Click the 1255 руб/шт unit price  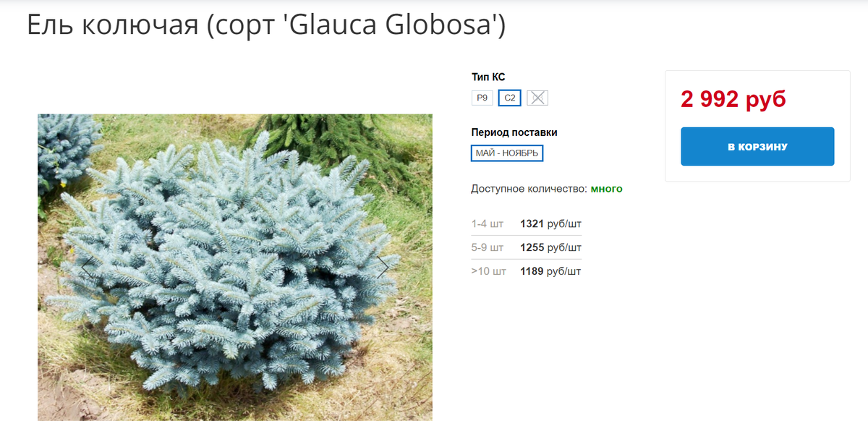point(550,247)
